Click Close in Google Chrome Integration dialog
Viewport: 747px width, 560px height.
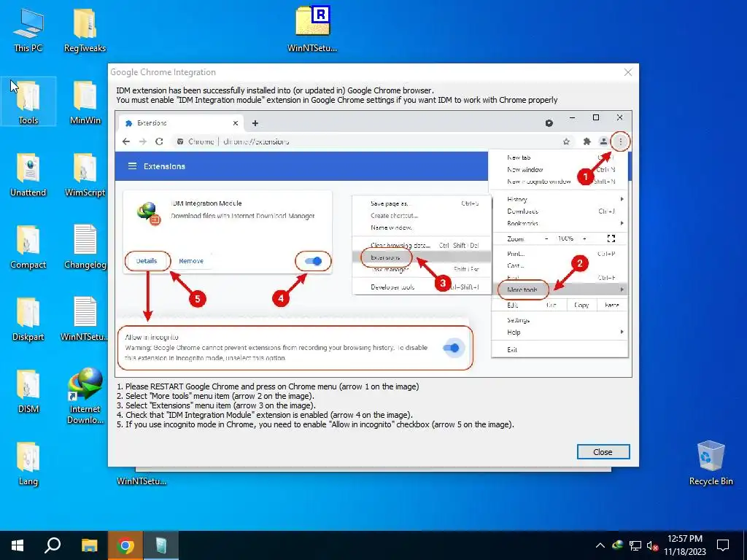coord(603,452)
